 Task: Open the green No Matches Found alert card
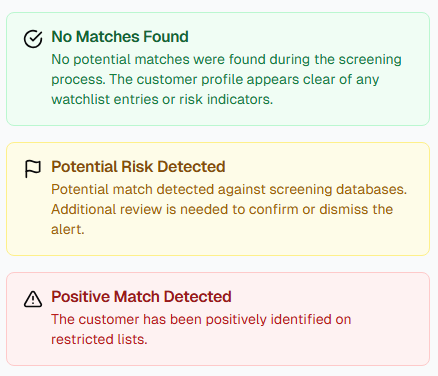(218, 69)
